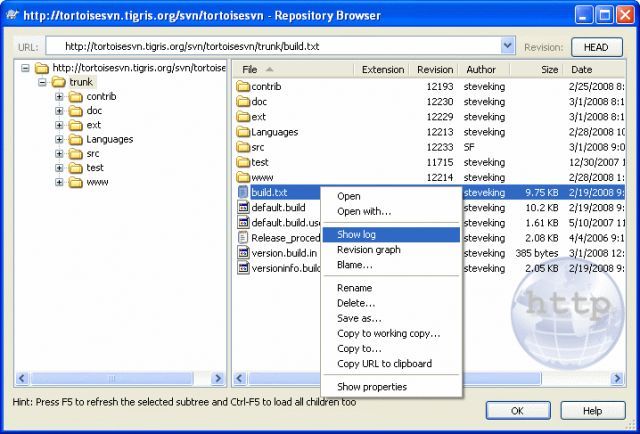Viewport: 640px width, 434px height.
Task: Sort by the Size column header
Action: click(x=536, y=70)
